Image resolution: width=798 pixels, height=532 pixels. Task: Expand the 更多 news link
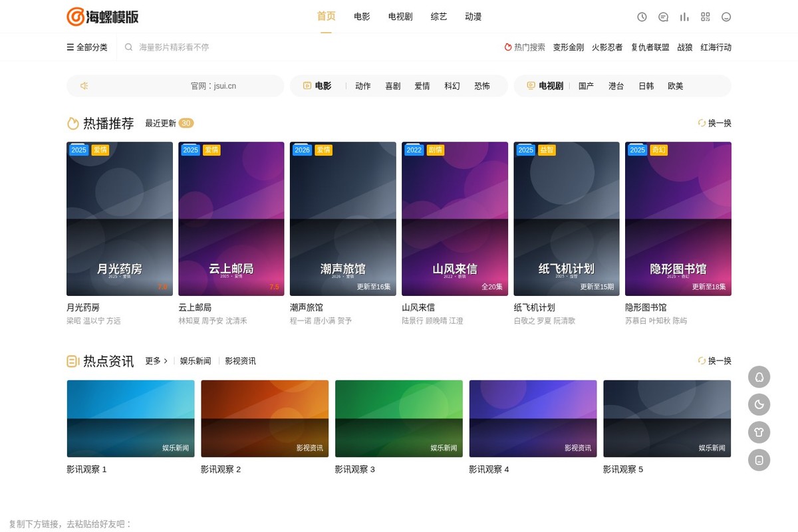(x=156, y=361)
